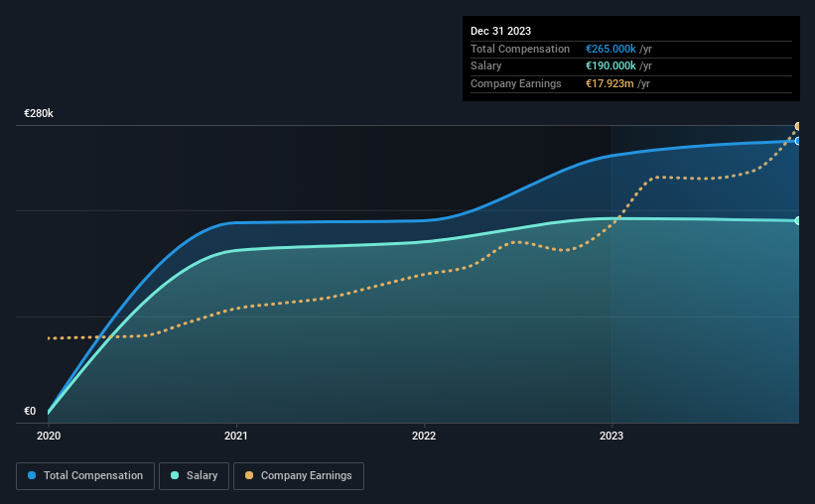
Task: Click the blue Total Compensation endpoint marker
Action: [x=797, y=141]
